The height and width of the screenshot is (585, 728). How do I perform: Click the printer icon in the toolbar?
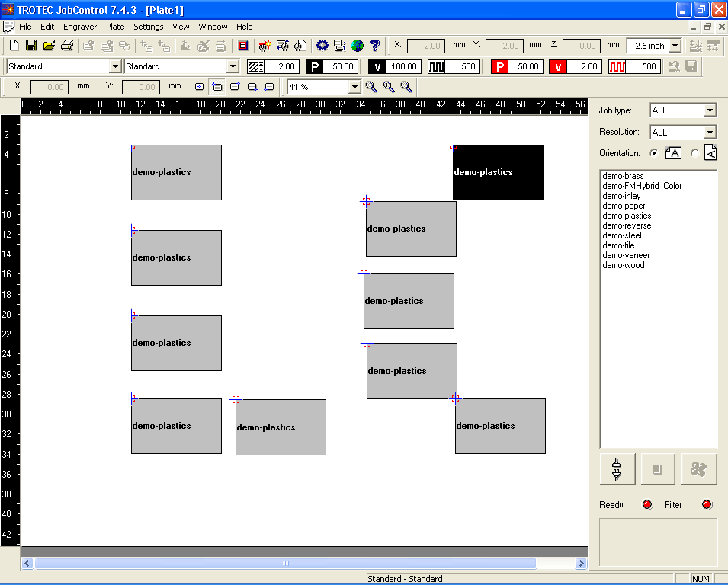(x=67, y=46)
